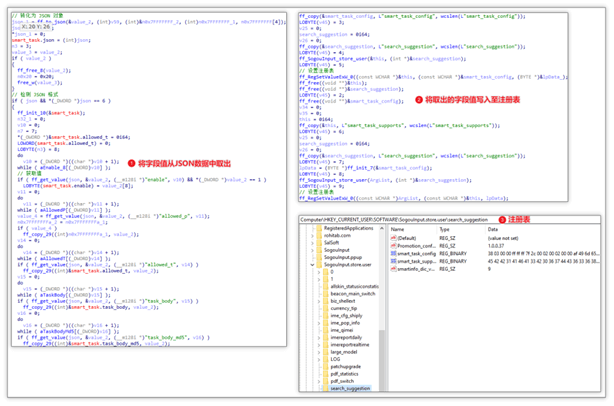The image size is (614, 406).
Task: Click the code line 'ff_free_8(value_2);'
Action: click(44, 70)
